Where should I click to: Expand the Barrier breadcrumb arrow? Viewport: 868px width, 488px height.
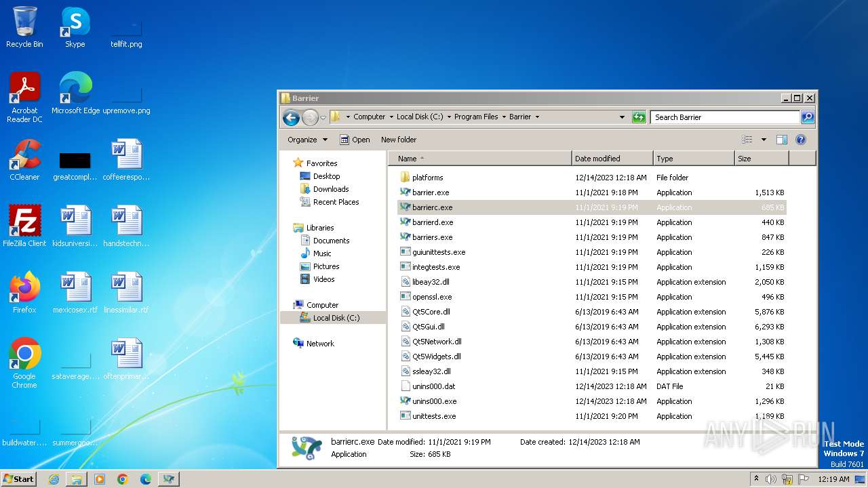(537, 117)
